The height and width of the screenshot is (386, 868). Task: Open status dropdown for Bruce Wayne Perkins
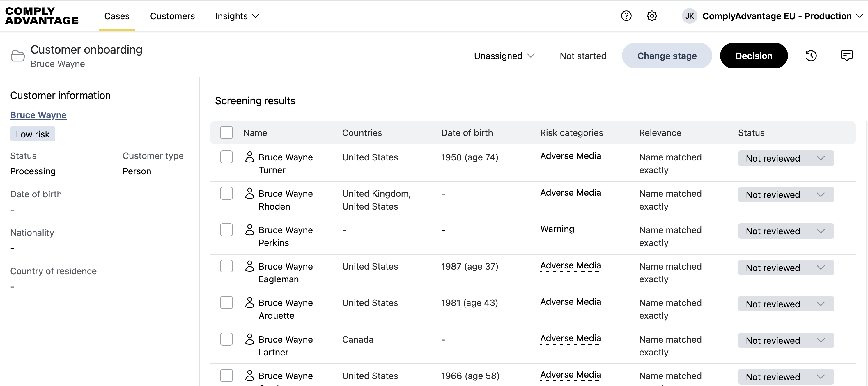coord(785,231)
